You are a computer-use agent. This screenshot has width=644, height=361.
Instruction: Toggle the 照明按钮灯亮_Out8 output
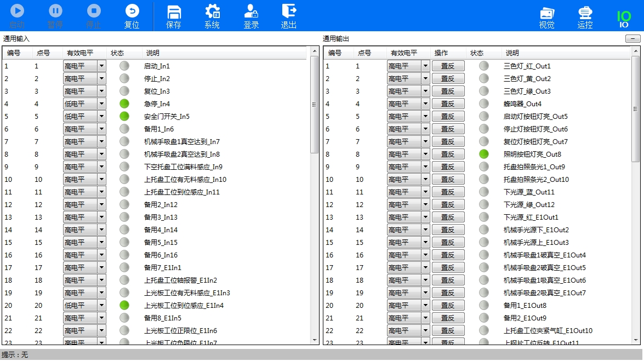(448, 154)
